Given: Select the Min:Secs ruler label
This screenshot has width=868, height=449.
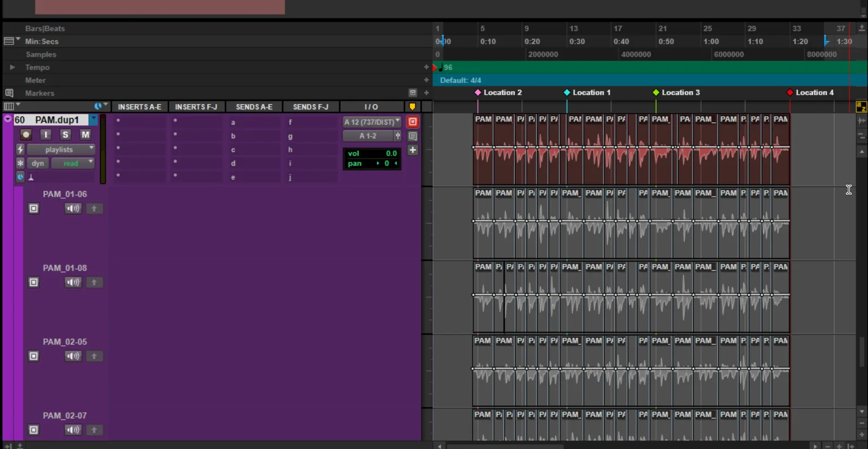Looking at the screenshot, I should tap(42, 41).
